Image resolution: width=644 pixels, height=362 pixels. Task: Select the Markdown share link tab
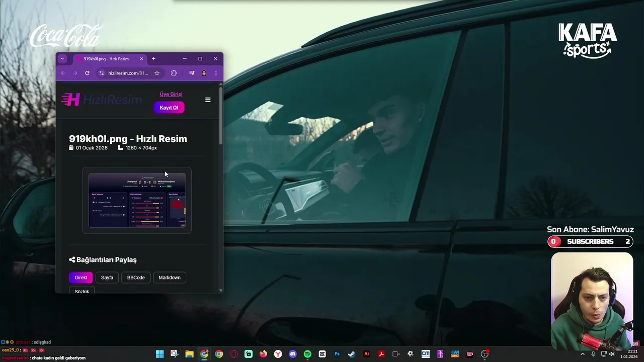click(x=170, y=278)
